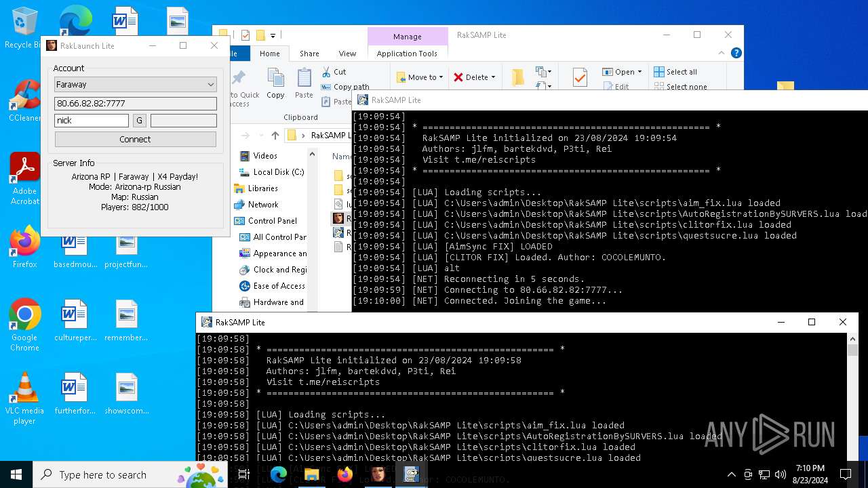The image size is (868, 488).
Task: Select Control Panel in navigation pane
Action: (265, 221)
